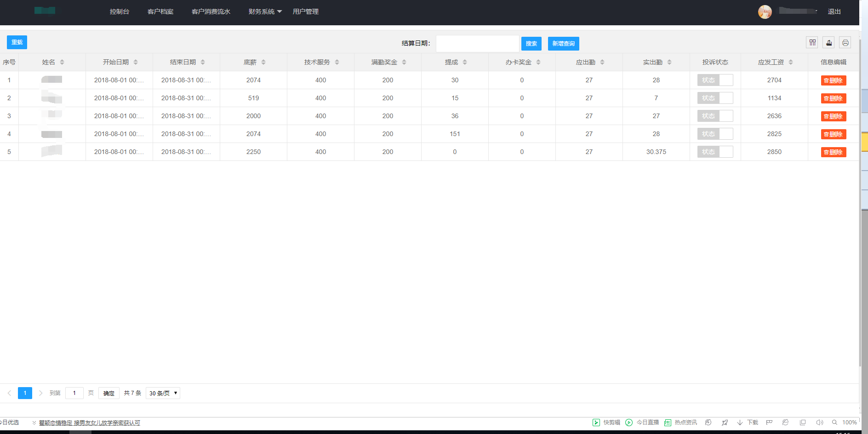Open the 客户消费流水 nav item
This screenshot has height=434, width=868.
211,11
